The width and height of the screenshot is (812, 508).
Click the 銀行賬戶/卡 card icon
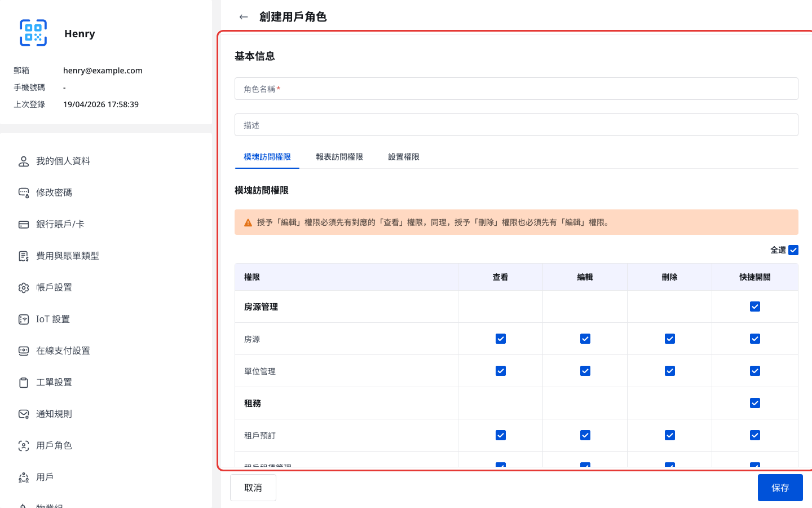tap(24, 225)
